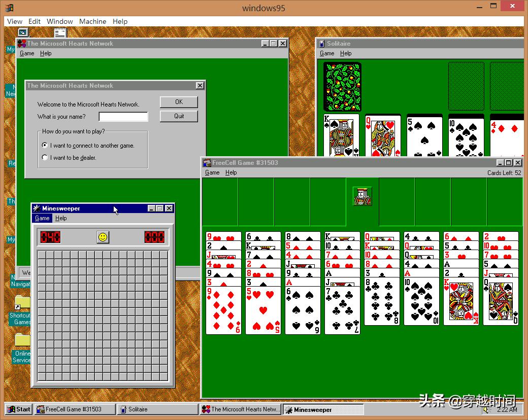Viewport: 528px width, 420px height.
Task: Click the Minesweeper timer display
Action: pos(154,237)
